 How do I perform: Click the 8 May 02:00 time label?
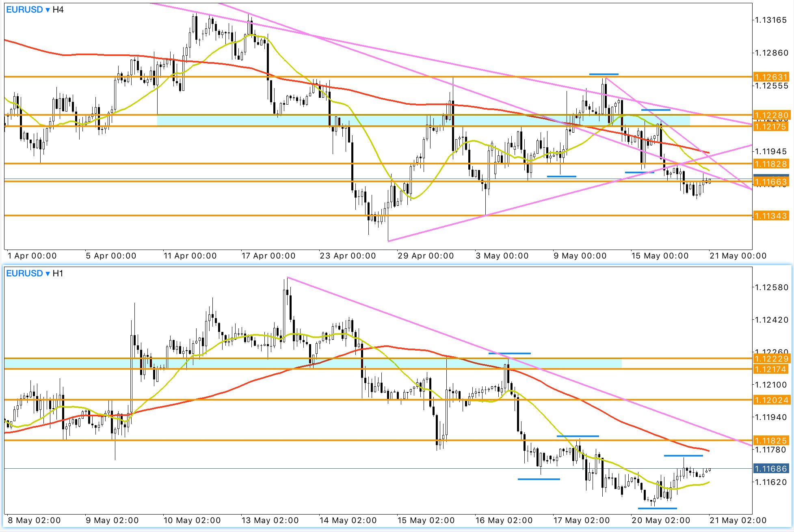point(34,520)
